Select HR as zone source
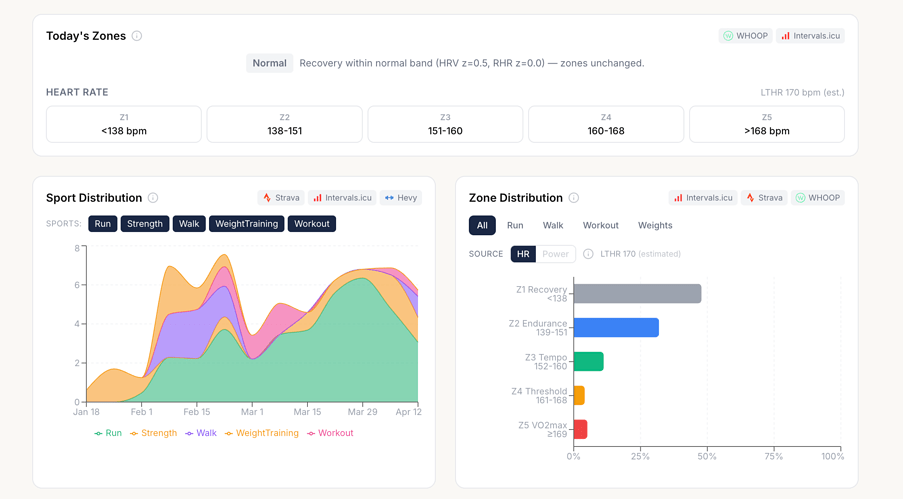Image resolution: width=903 pixels, height=499 pixels. coord(523,254)
